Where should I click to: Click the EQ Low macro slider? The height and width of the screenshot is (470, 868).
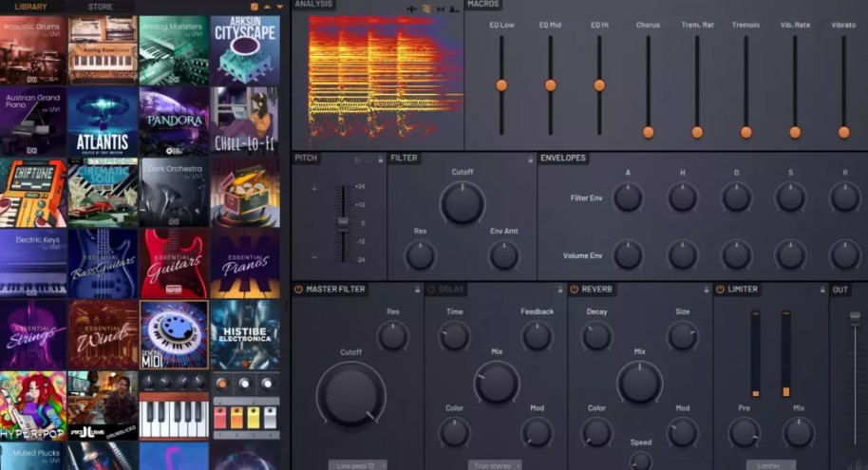point(501,85)
